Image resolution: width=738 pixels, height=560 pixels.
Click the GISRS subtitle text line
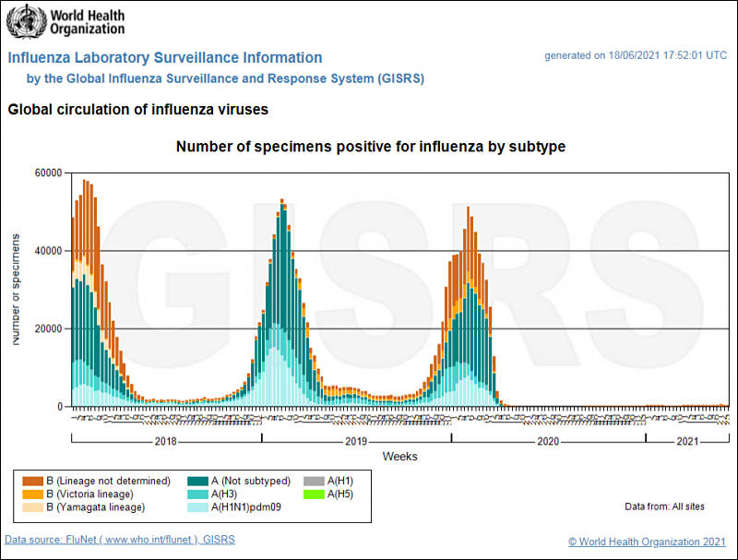225,78
